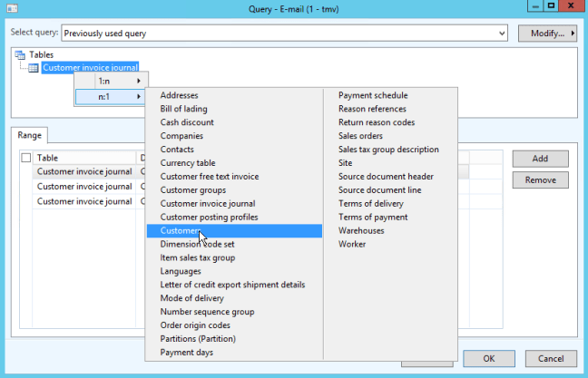Choose Payment schedule entry

click(373, 95)
